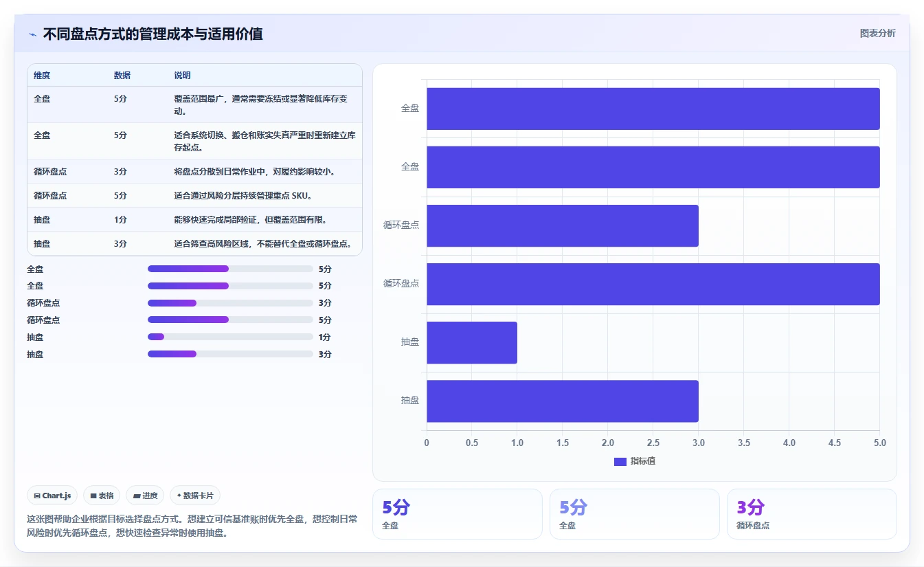
Task: Click the 说明 table column header
Action: 182,76
